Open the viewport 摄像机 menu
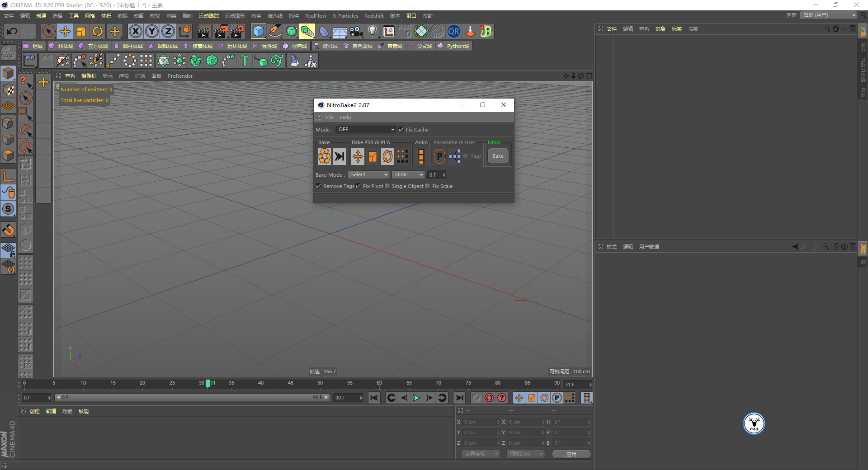Viewport: 868px width, 470px height. pos(89,76)
